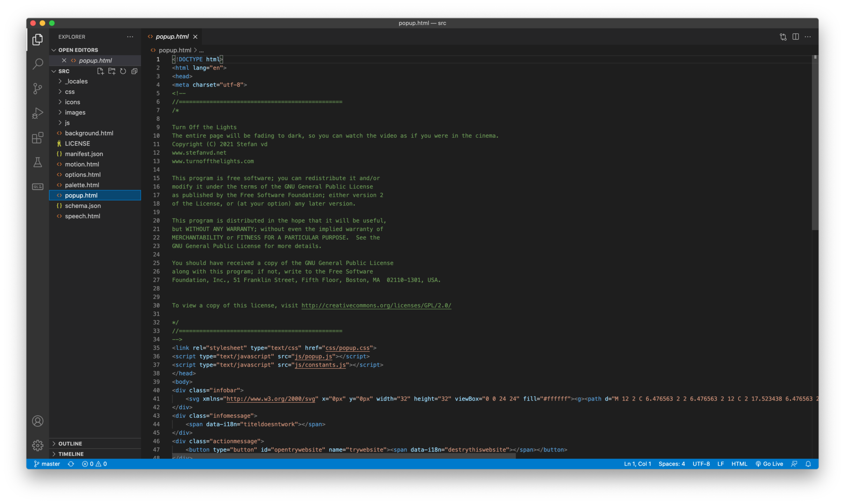Viewport: 845px width, 504px height.
Task: Refresh the Explorer file tree
Action: (x=123, y=71)
